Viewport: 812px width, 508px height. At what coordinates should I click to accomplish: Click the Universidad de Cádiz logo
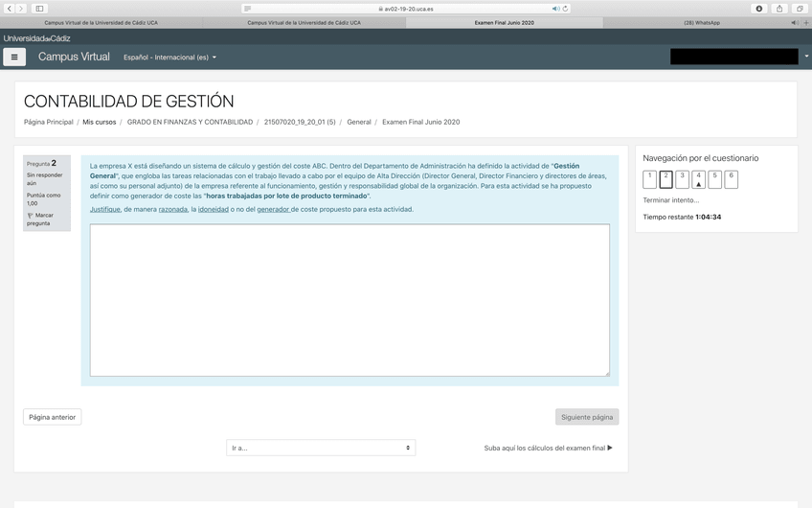pyautogui.click(x=36, y=38)
